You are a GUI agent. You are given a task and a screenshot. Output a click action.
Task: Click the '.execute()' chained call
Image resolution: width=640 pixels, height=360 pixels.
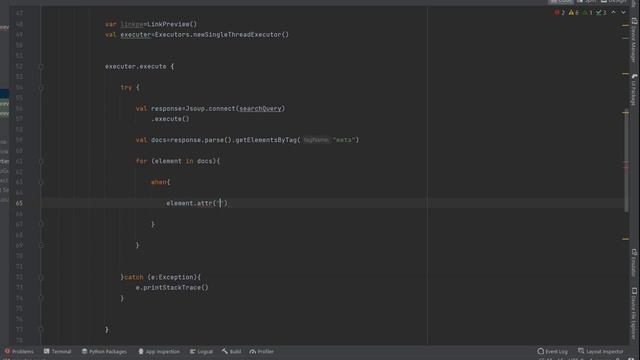tap(170, 119)
